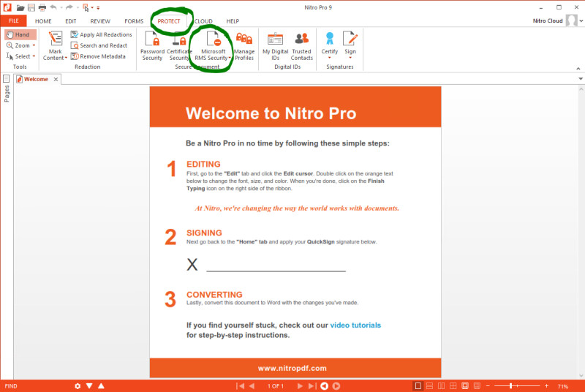
Task: Click the Open file folder icon
Action: 20,7
